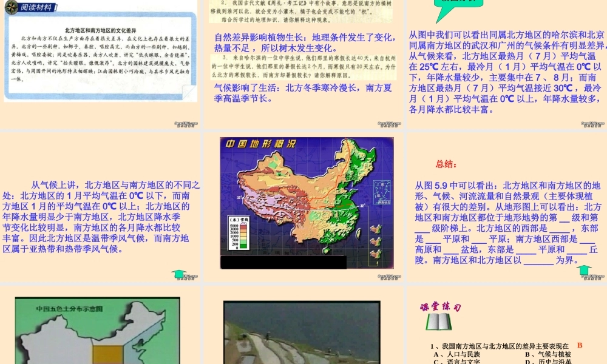Click the paragraph beginning 从图中我们可以看出
Screen dimensions: 607x364
(x=507, y=72)
